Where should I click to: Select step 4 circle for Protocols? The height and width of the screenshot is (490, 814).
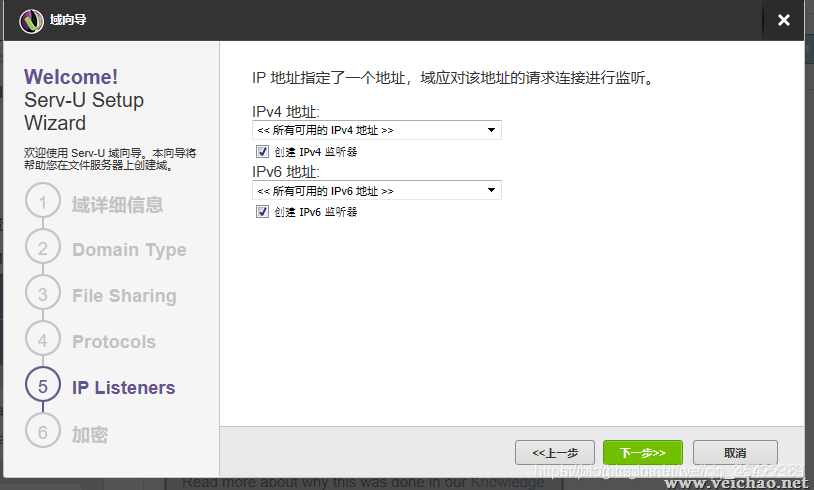pyautogui.click(x=43, y=339)
